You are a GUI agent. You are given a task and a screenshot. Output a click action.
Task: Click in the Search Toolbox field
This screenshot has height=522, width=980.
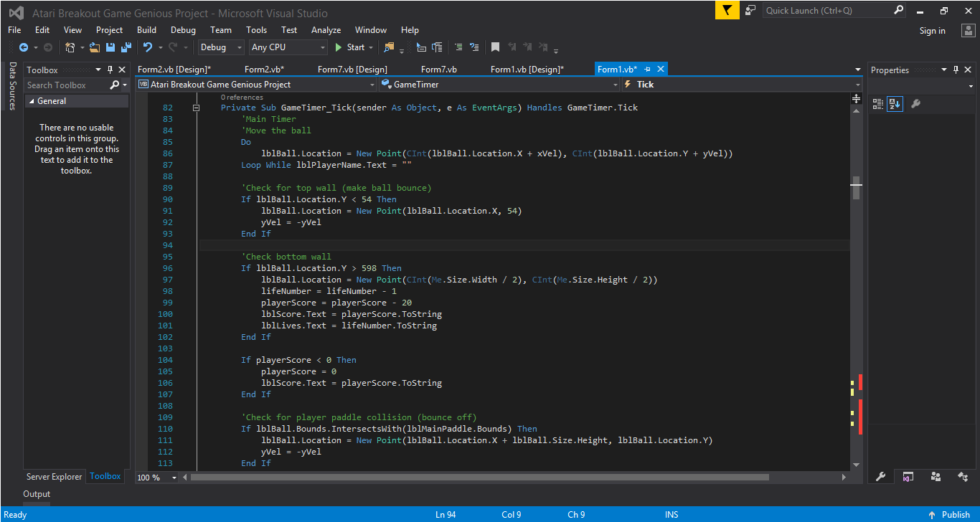pyautogui.click(x=67, y=85)
